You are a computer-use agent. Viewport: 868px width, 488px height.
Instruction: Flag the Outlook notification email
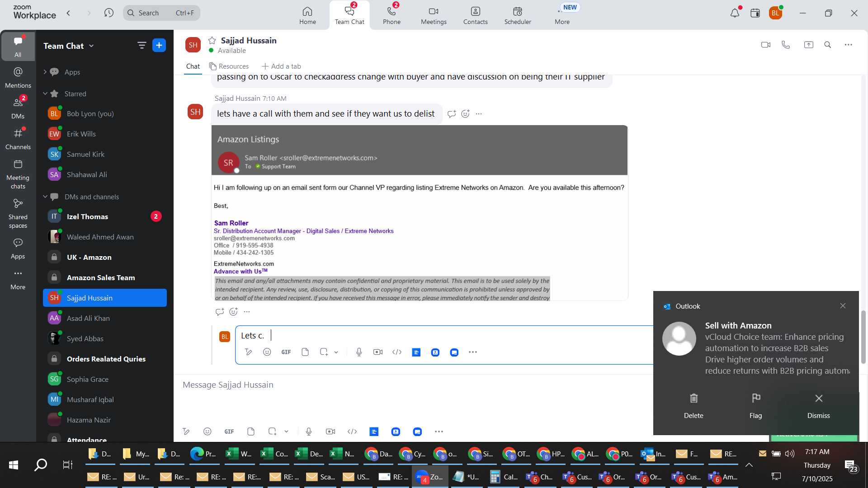click(756, 405)
